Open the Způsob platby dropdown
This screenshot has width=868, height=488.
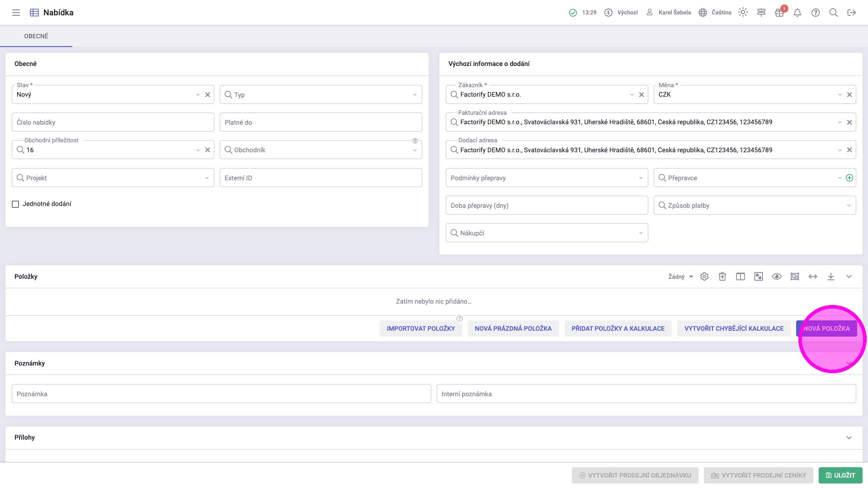tap(755, 206)
